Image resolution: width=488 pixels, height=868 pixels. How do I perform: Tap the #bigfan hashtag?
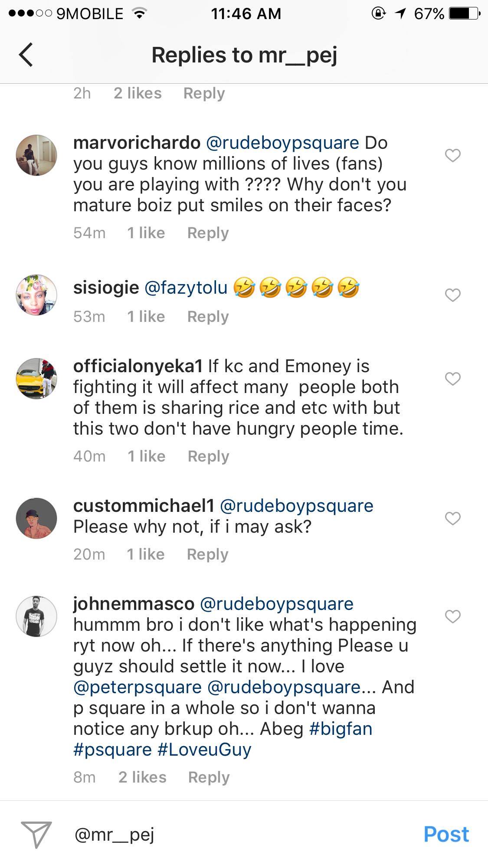341,729
